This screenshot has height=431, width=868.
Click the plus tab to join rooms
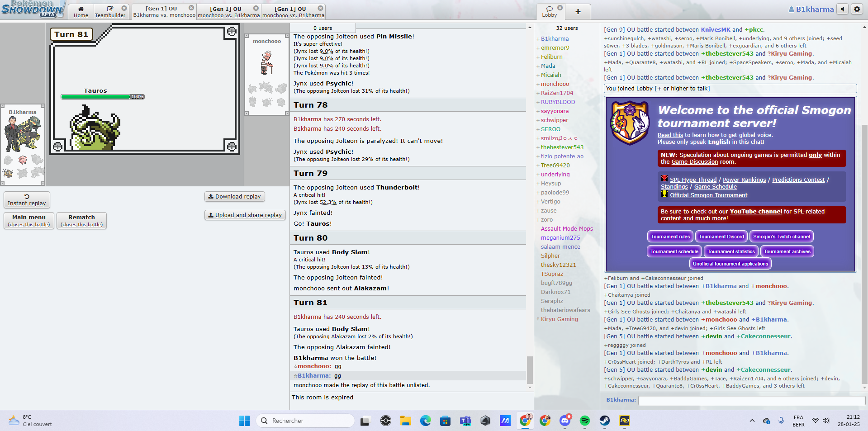click(x=578, y=12)
